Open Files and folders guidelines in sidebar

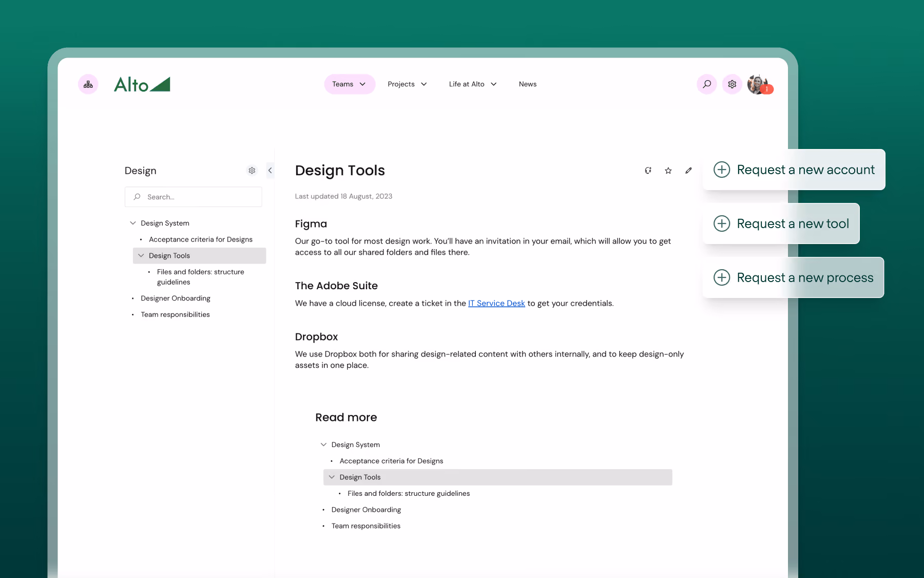point(201,277)
